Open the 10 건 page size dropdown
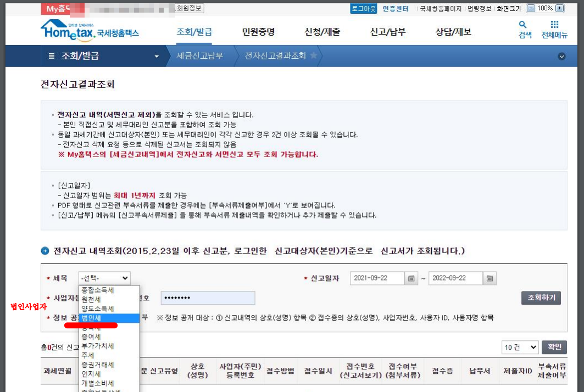The width and height of the screenshot is (584, 392). pyautogui.click(x=519, y=347)
